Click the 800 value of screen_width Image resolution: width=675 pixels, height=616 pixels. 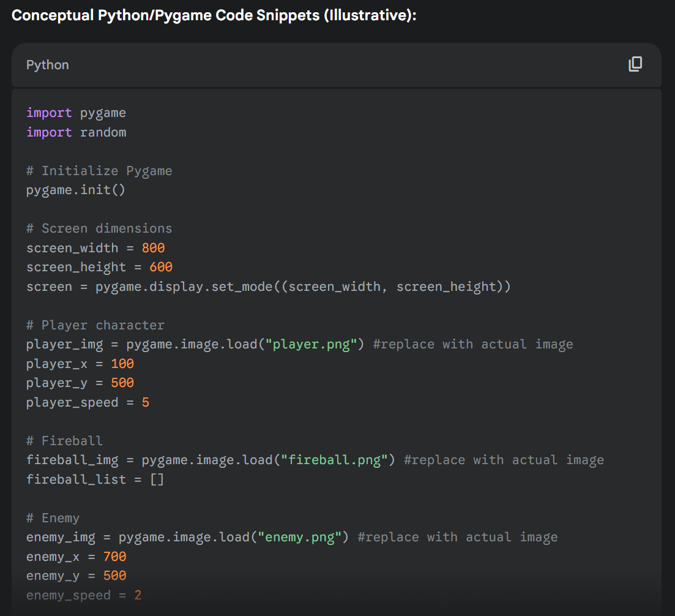[153, 248]
